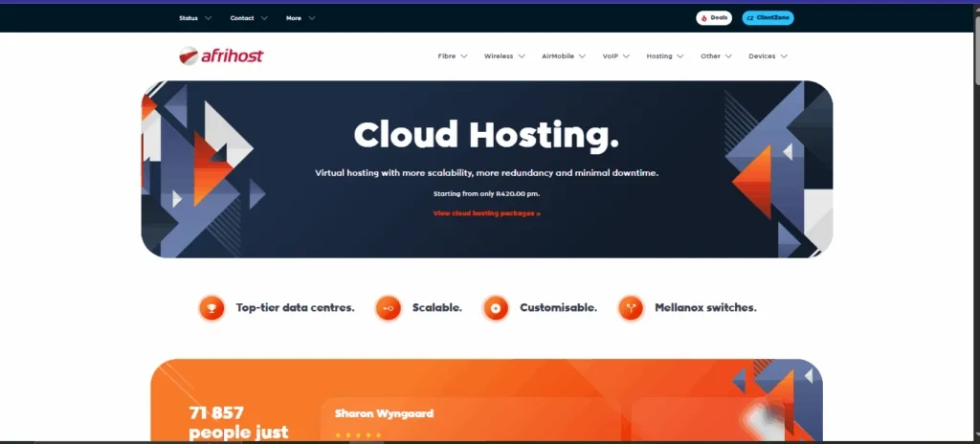980x444 pixels.
Task: Open the Fibre navigation menu
Action: tap(453, 56)
